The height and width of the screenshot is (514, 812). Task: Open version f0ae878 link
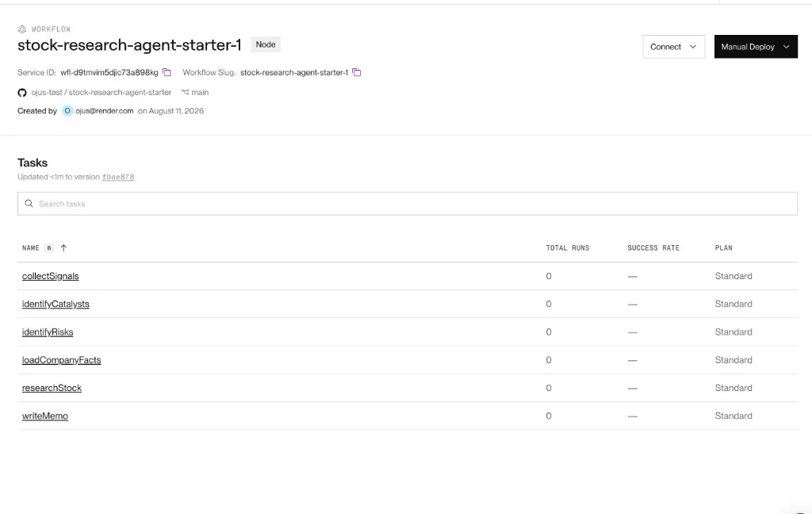coord(118,177)
